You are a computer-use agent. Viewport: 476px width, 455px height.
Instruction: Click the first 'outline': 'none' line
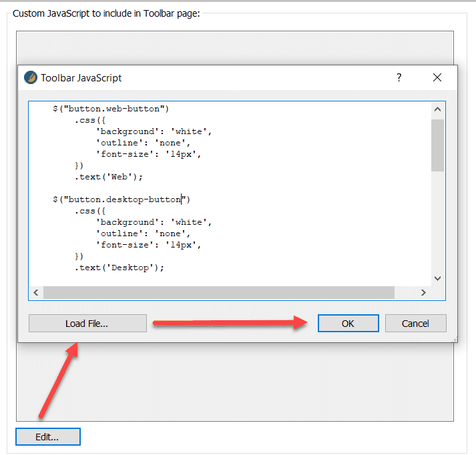coord(143,143)
